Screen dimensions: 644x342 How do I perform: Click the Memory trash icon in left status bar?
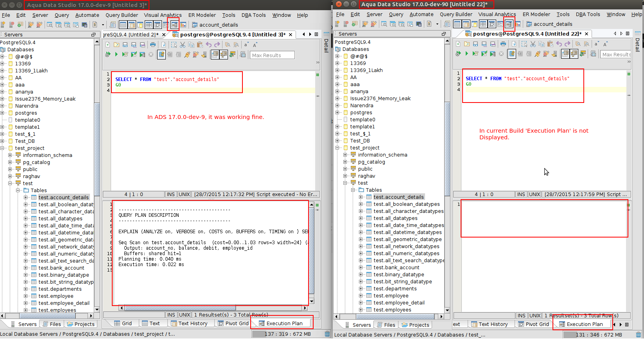(327, 334)
